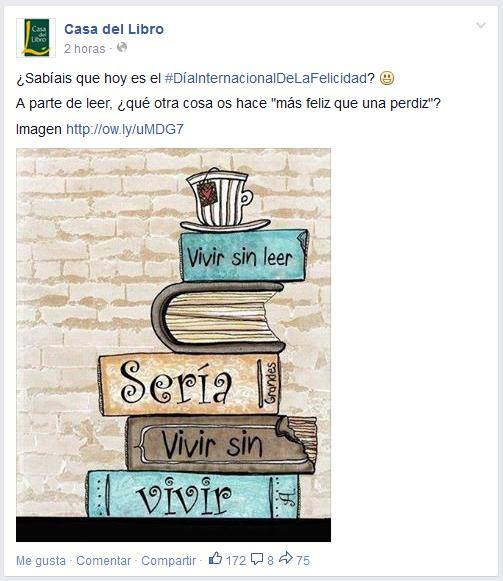Open the stacked books illustration
The image size is (503, 581).
pyautogui.click(x=173, y=345)
